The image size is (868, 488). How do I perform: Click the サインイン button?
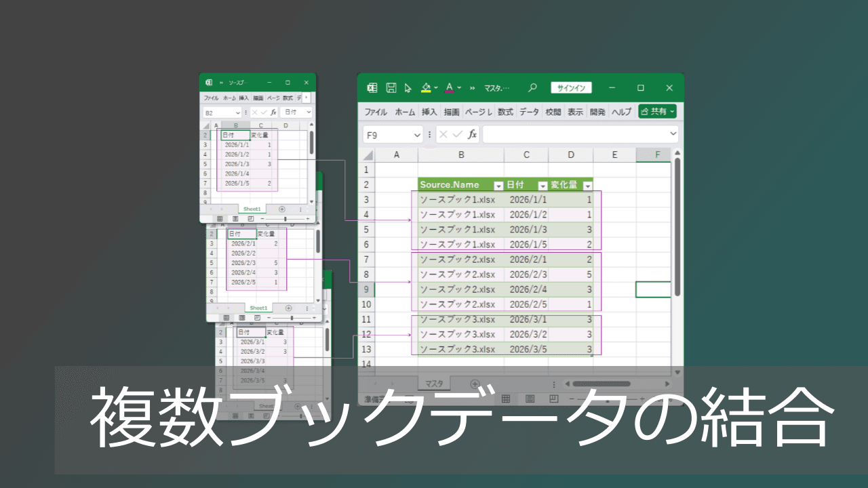pos(571,88)
